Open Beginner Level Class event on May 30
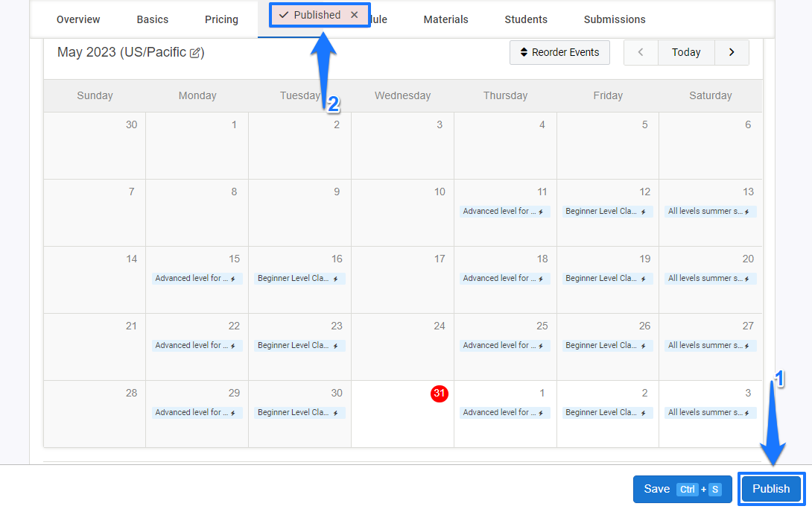 point(299,412)
